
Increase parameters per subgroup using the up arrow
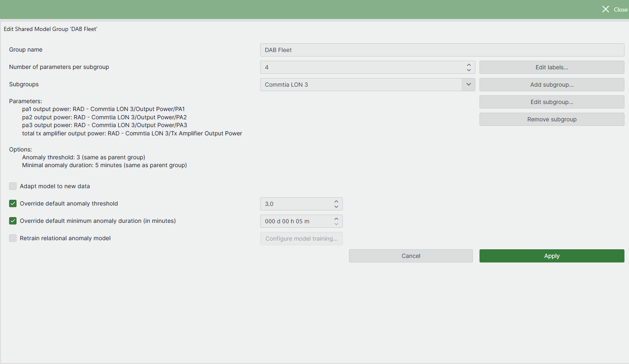tap(469, 65)
